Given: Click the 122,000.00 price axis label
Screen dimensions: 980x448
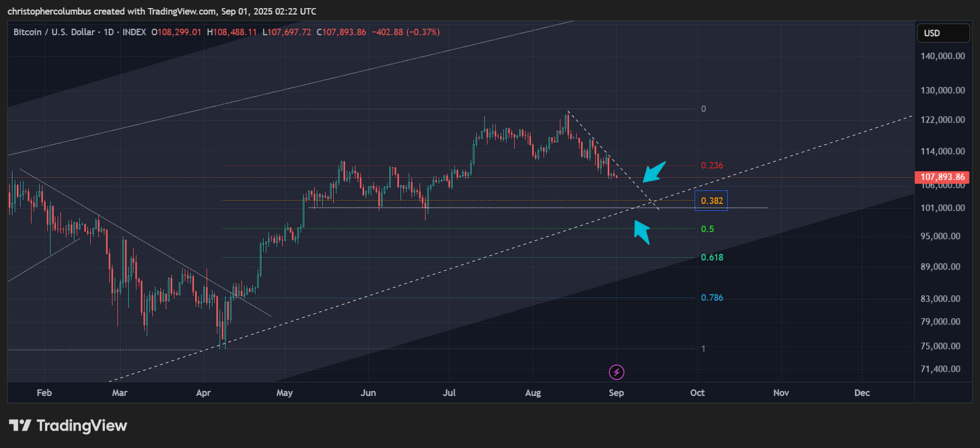Looking at the screenshot, I should click(x=944, y=120).
